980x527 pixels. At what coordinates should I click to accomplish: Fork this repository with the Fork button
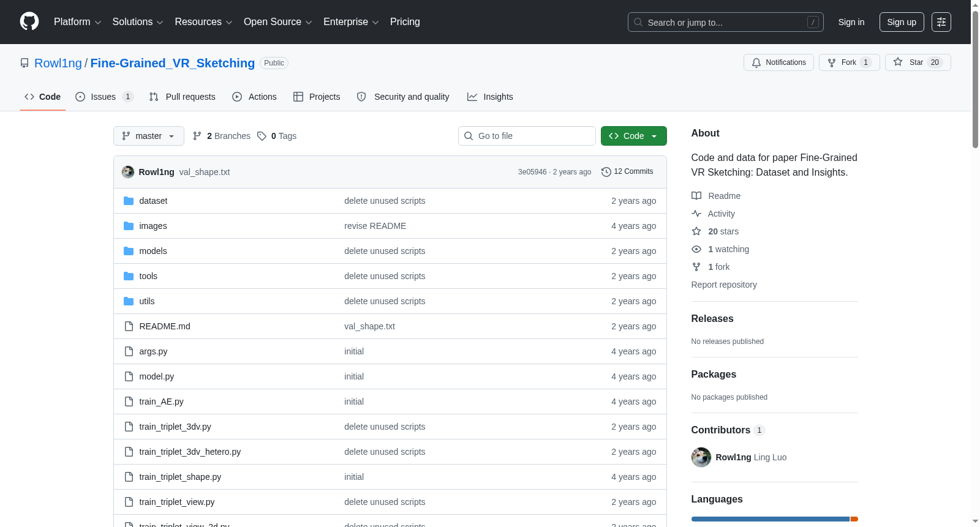pos(850,62)
